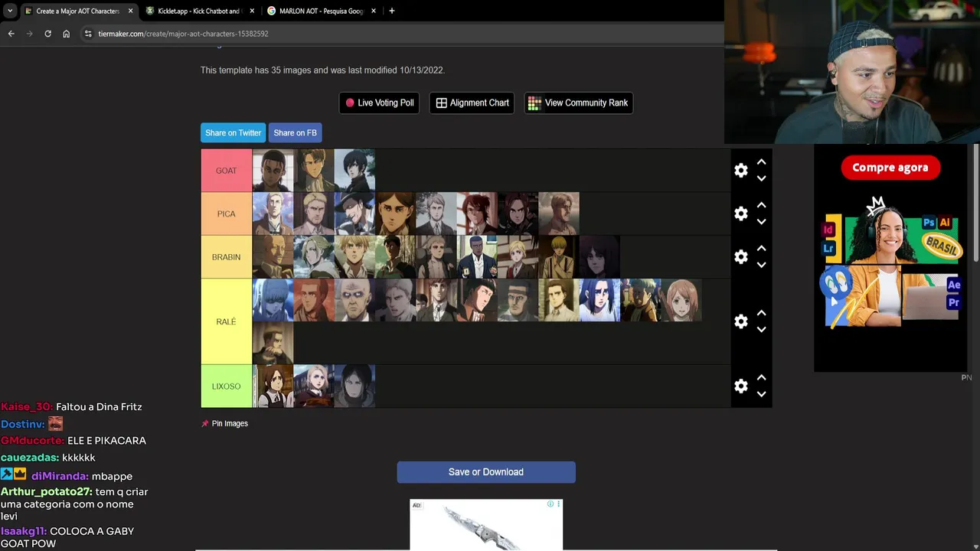Reload the current page

(47, 34)
